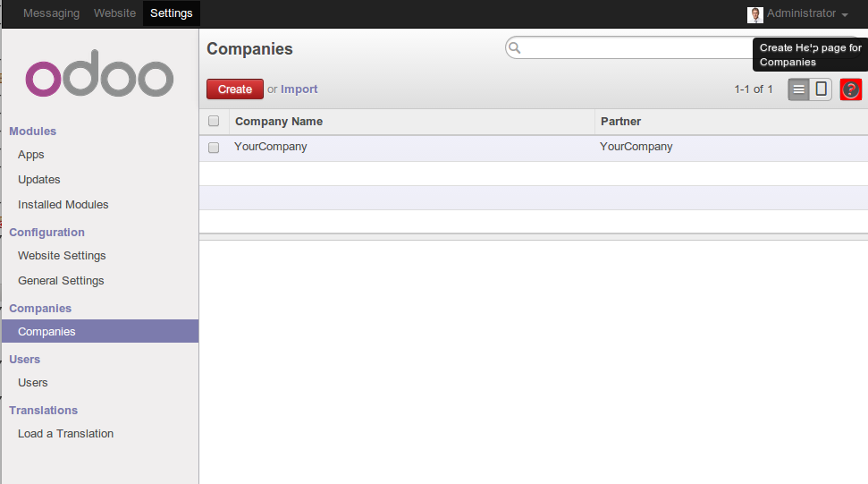
Task: Open Installed Modules in sidebar
Action: (63, 205)
